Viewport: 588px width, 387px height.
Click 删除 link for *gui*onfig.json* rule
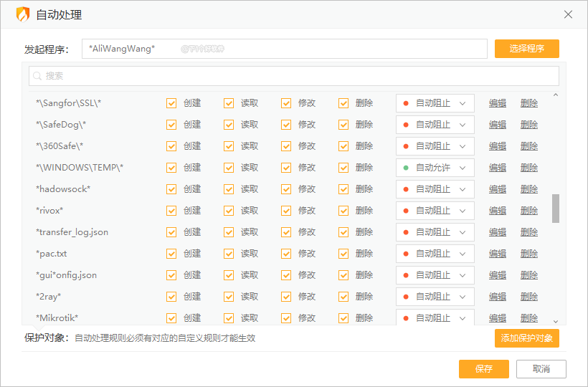click(x=529, y=275)
